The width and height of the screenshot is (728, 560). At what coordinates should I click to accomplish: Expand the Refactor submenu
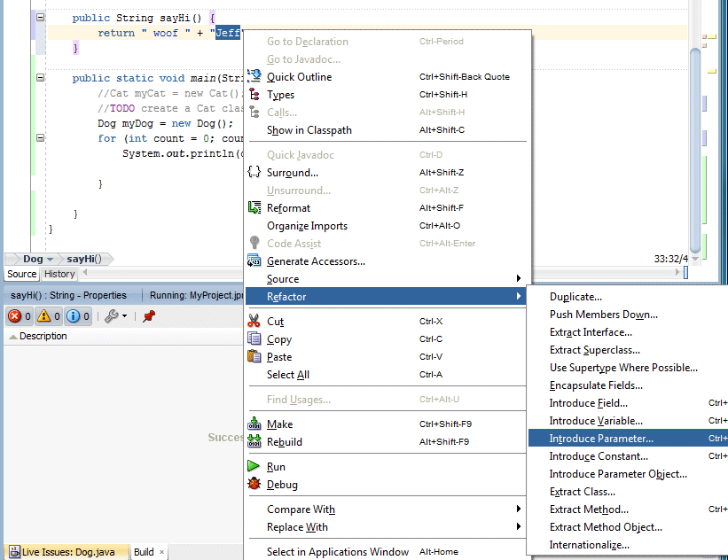386,297
